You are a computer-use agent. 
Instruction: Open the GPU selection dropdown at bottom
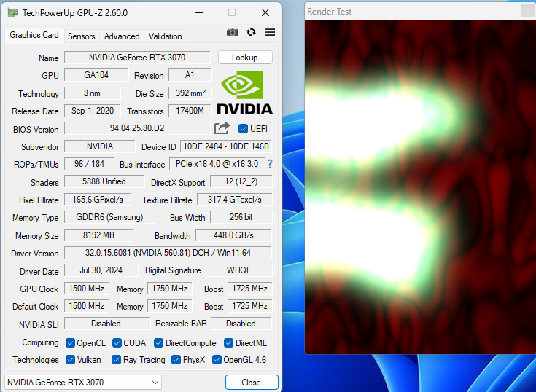(83, 382)
